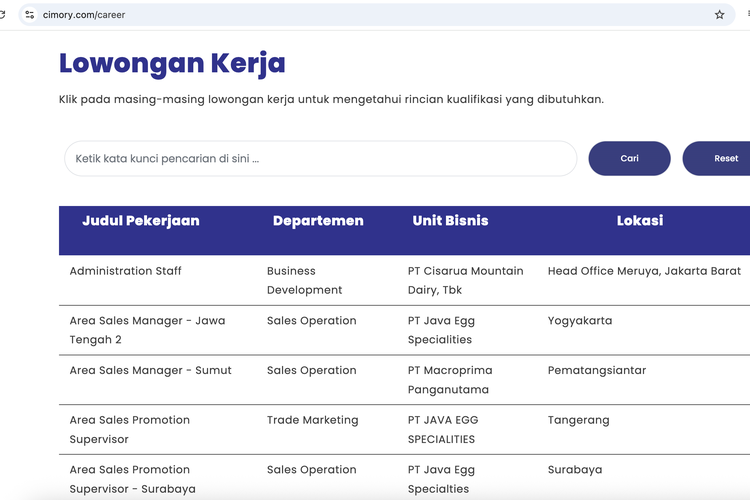Viewport: 750px width, 500px height.
Task: Click the Unit Bisnis column header
Action: pos(450,221)
